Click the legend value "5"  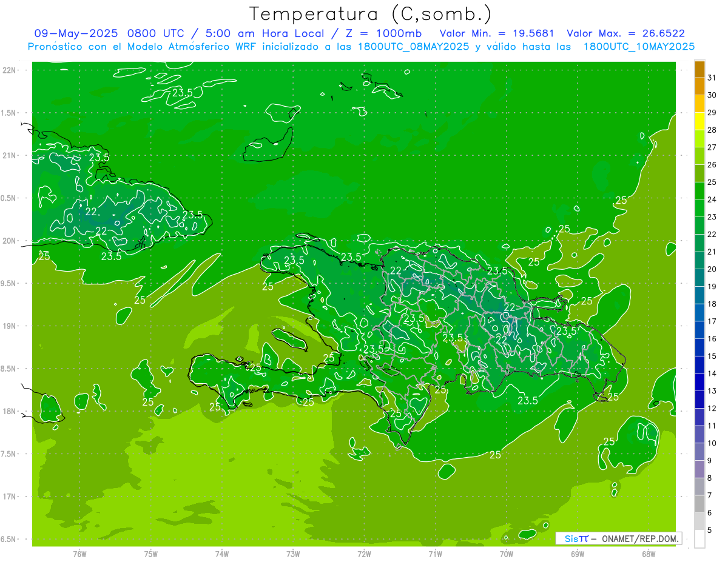pos(710,530)
